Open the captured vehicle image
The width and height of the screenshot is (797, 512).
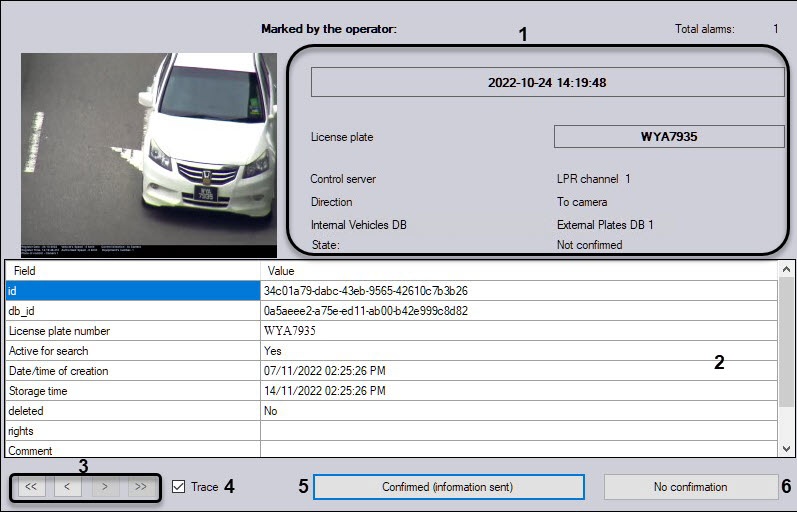(x=148, y=155)
